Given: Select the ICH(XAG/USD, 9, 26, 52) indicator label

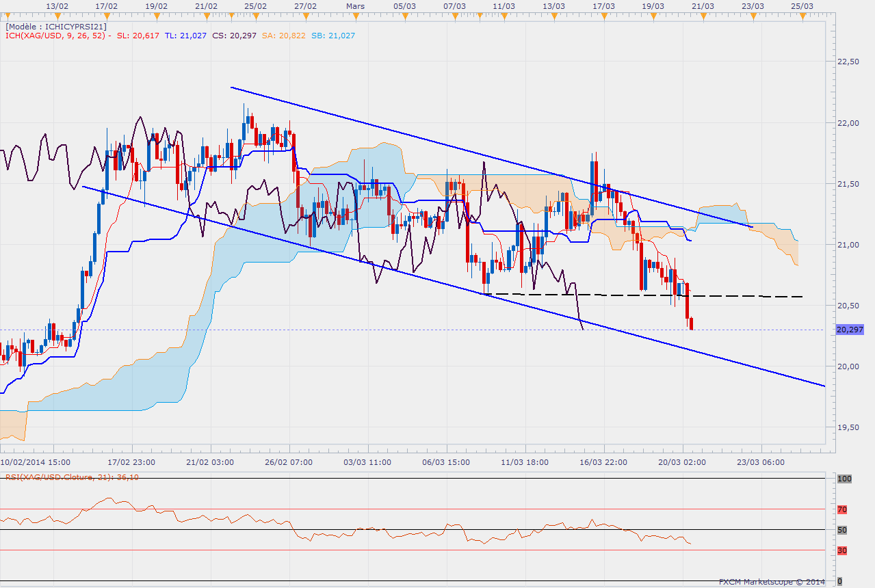Looking at the screenshot, I should (55, 36).
